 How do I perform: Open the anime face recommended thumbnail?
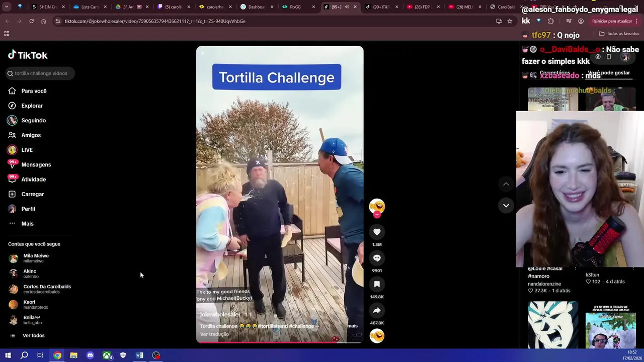(552, 324)
